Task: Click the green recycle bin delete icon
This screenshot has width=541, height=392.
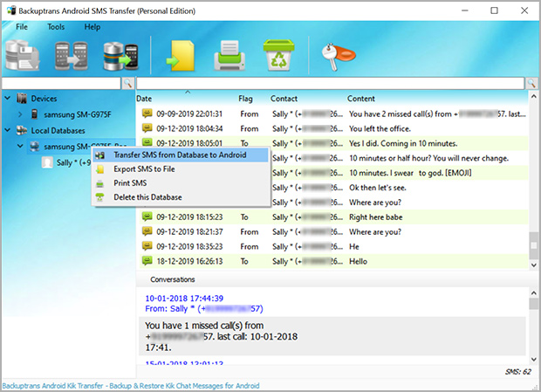Action: click(x=278, y=55)
